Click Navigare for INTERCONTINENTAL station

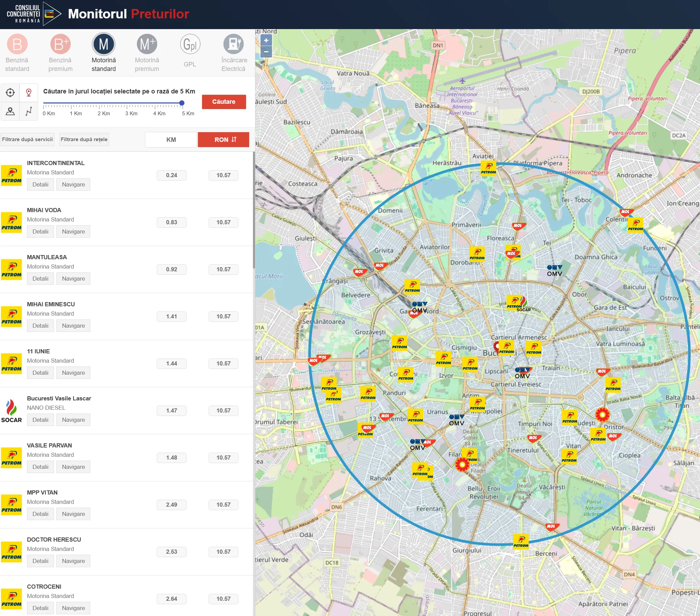[73, 184]
